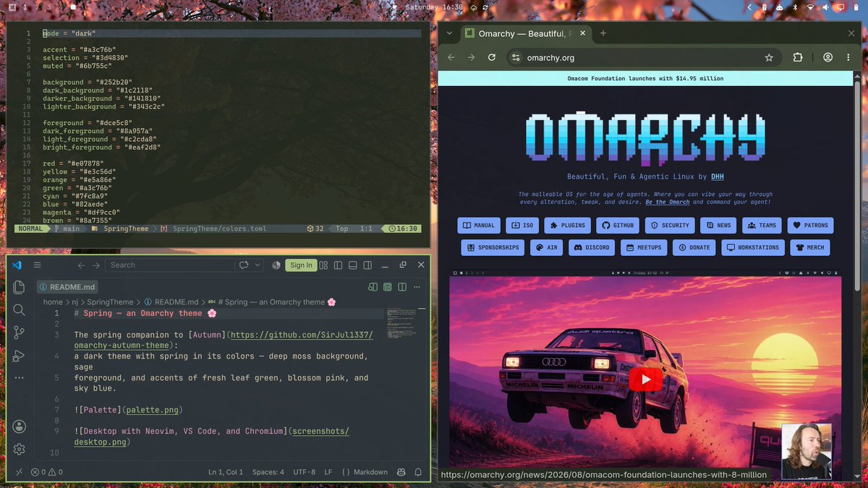Click the DISCORD button on Omarchy site
The image size is (868, 488).
(592, 247)
